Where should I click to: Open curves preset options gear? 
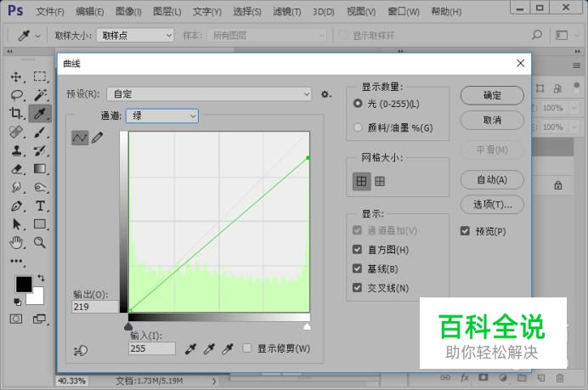[326, 94]
